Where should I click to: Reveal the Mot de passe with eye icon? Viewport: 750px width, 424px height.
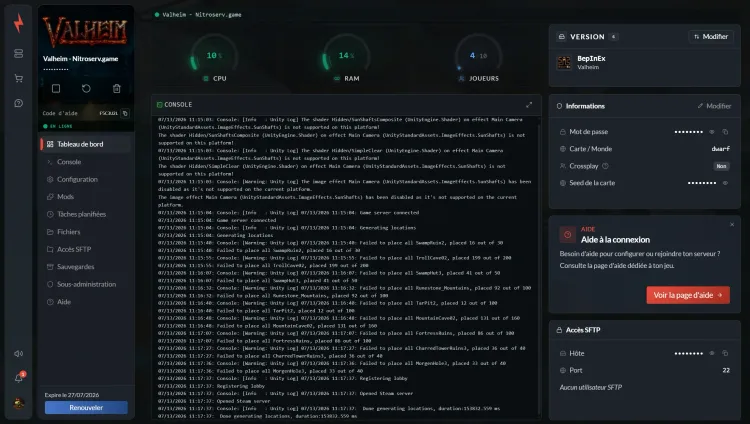[712, 132]
